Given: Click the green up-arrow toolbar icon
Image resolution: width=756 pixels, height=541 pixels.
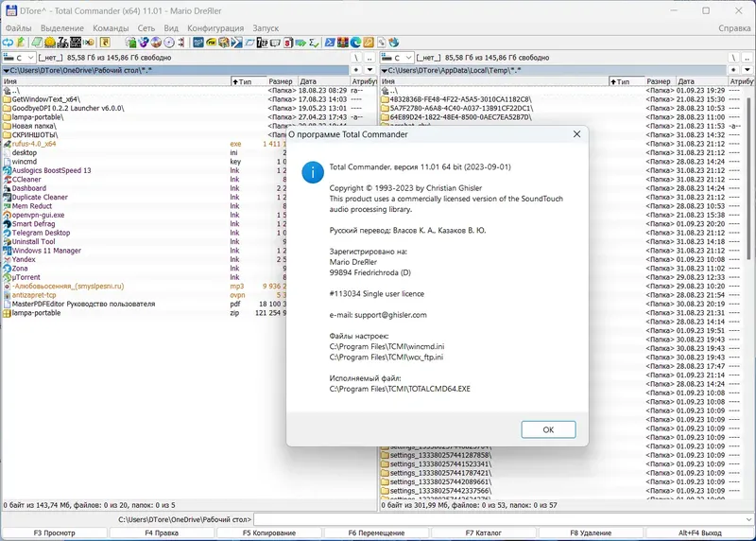Looking at the screenshot, I should pos(21,43).
